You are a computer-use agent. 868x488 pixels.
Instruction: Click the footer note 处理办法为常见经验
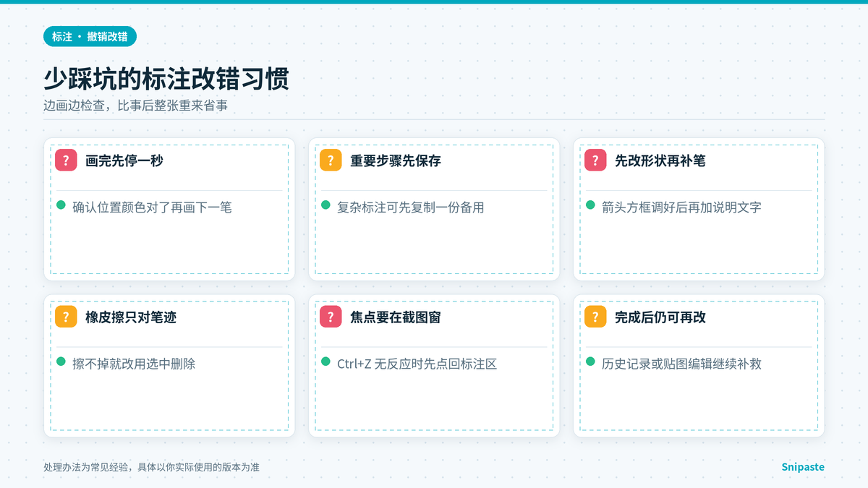click(x=87, y=468)
